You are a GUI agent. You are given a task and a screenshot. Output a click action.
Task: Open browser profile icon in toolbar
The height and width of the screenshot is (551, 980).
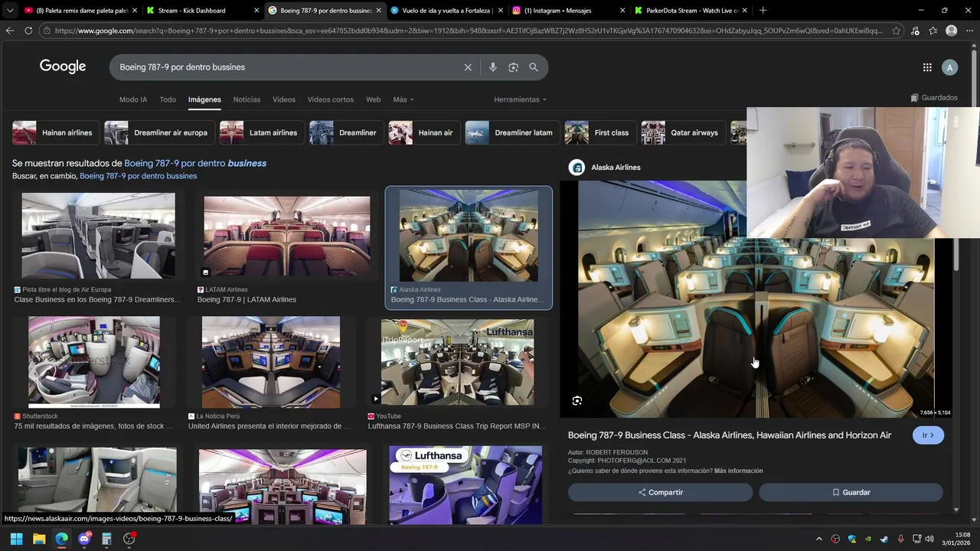point(951,31)
